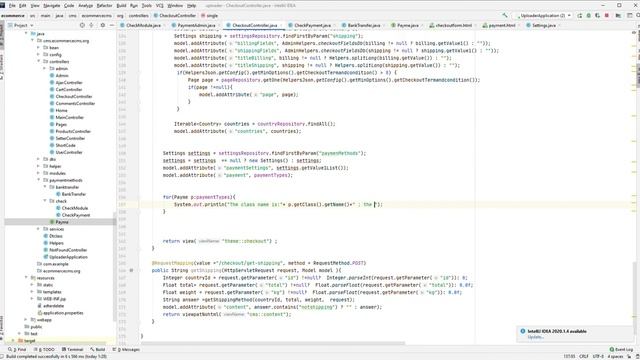The width and height of the screenshot is (640, 360).
Task: Select CheckPayment in project tree
Action: pos(76,215)
